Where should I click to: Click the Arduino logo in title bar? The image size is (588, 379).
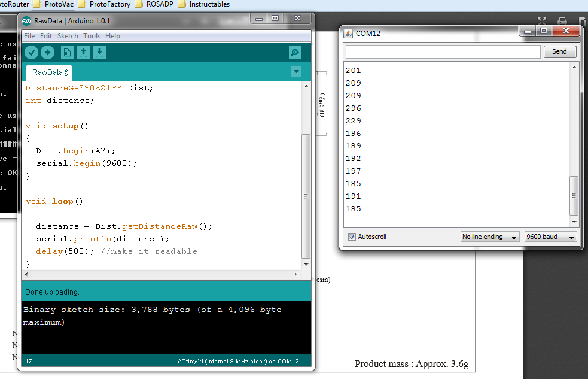26,21
